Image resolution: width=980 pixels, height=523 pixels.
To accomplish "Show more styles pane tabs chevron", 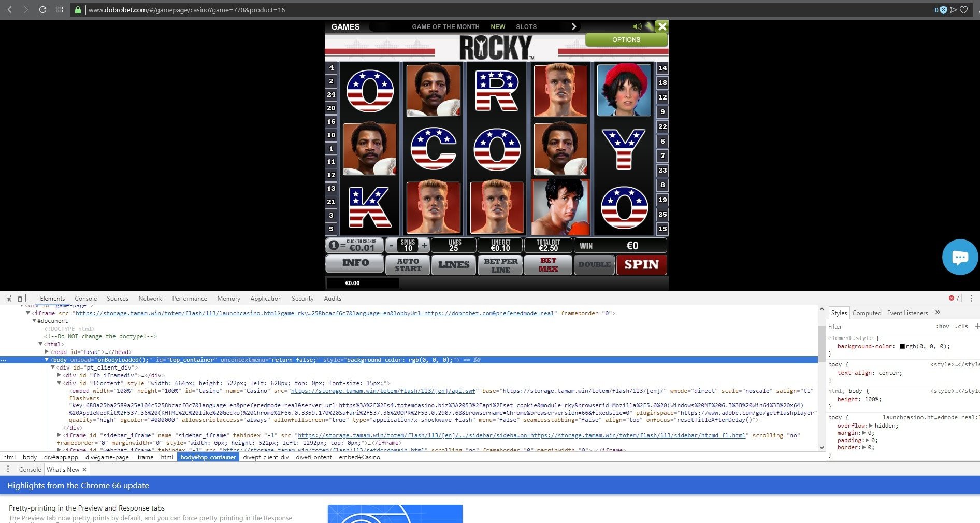I will [x=938, y=312].
